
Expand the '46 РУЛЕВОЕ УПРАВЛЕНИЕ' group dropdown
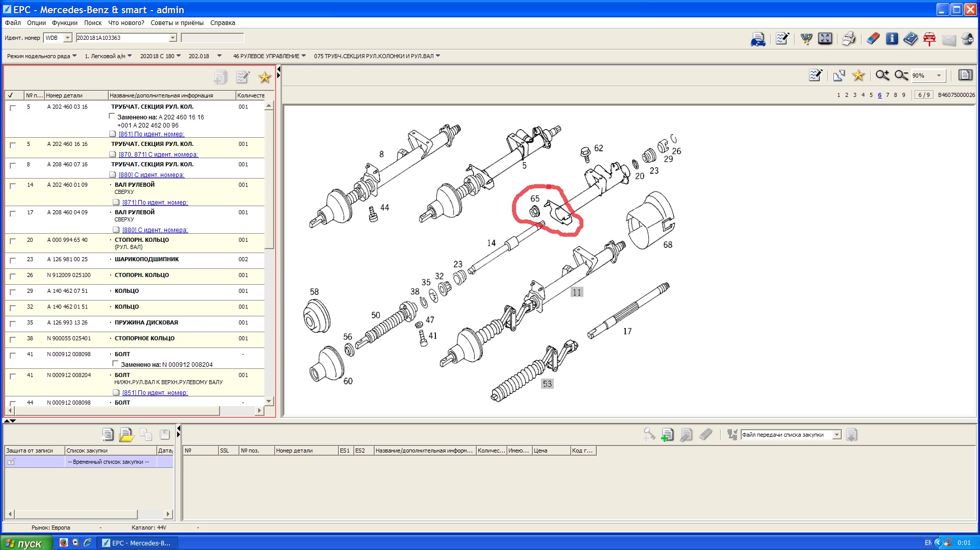304,56
